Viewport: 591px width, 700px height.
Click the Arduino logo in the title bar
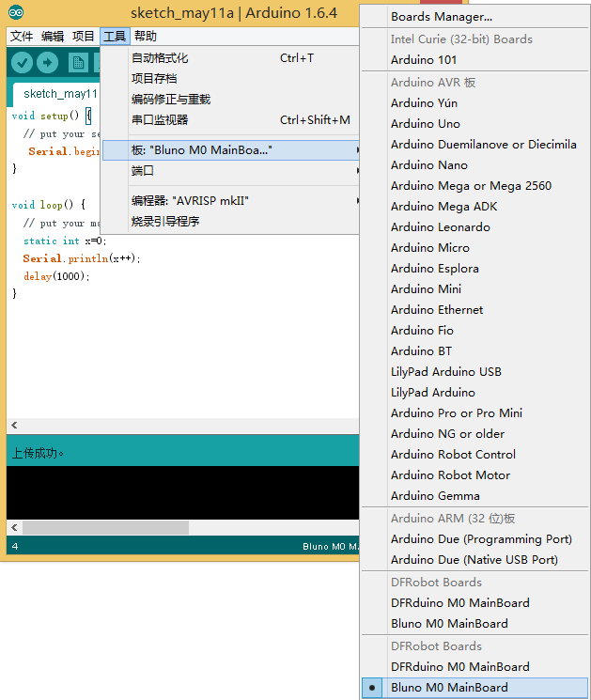[x=16, y=12]
